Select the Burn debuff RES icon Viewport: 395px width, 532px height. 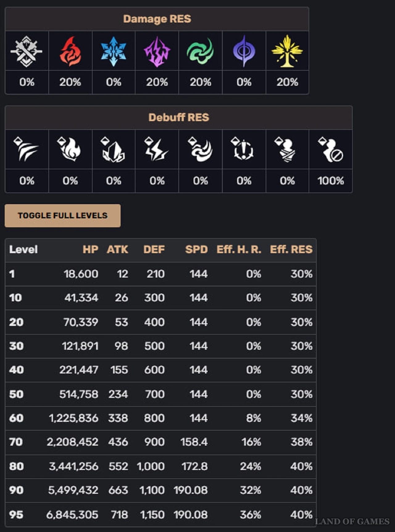[69, 149]
